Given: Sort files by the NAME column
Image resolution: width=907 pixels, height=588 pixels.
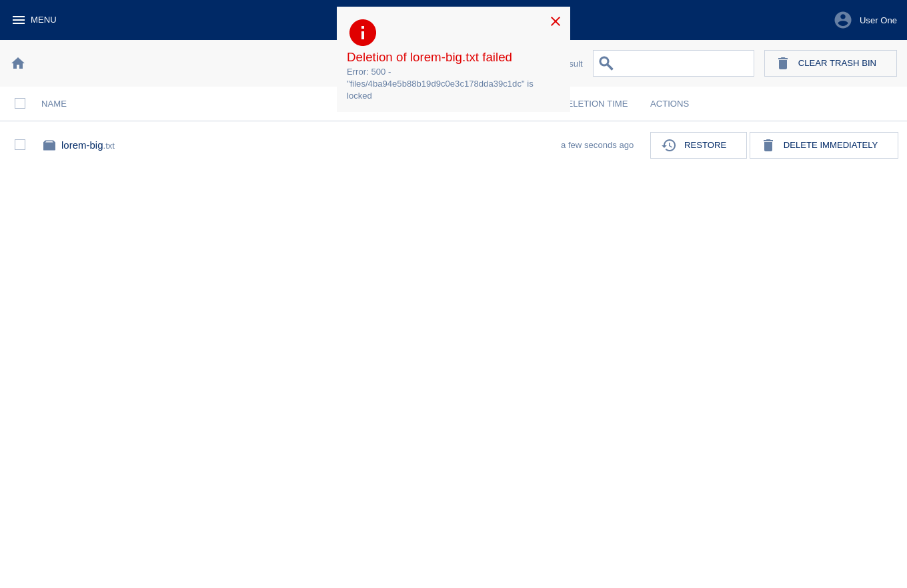Looking at the screenshot, I should pyautogui.click(x=54, y=103).
